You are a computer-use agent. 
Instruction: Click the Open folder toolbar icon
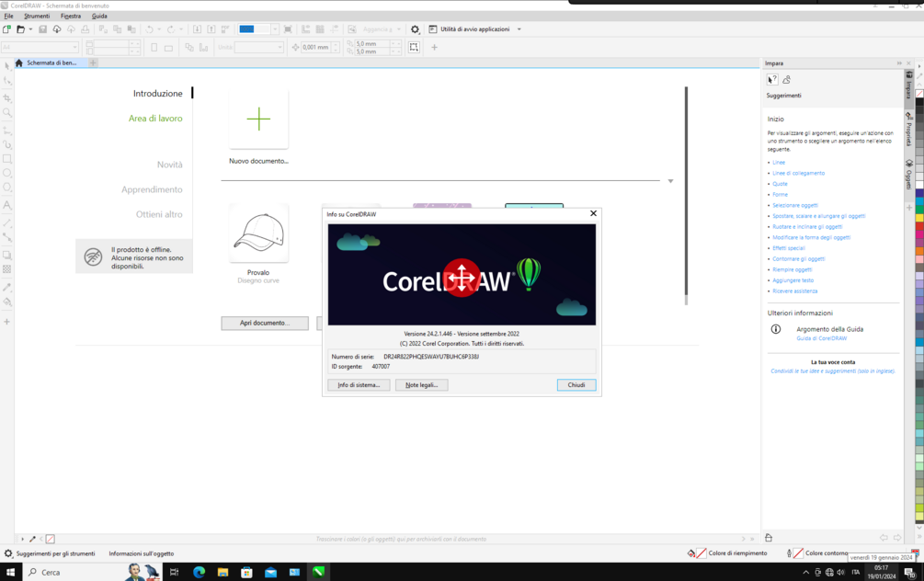coord(20,28)
